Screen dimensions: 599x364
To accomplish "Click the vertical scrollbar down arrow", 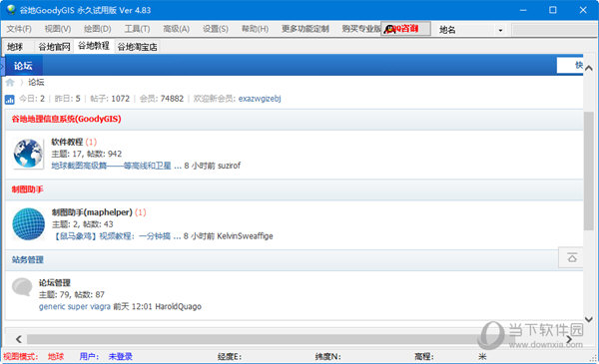I will coord(589,319).
